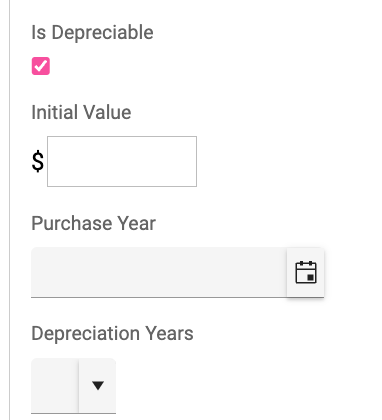Click the Initial Value label
The width and height of the screenshot is (382, 420).
click(x=81, y=112)
